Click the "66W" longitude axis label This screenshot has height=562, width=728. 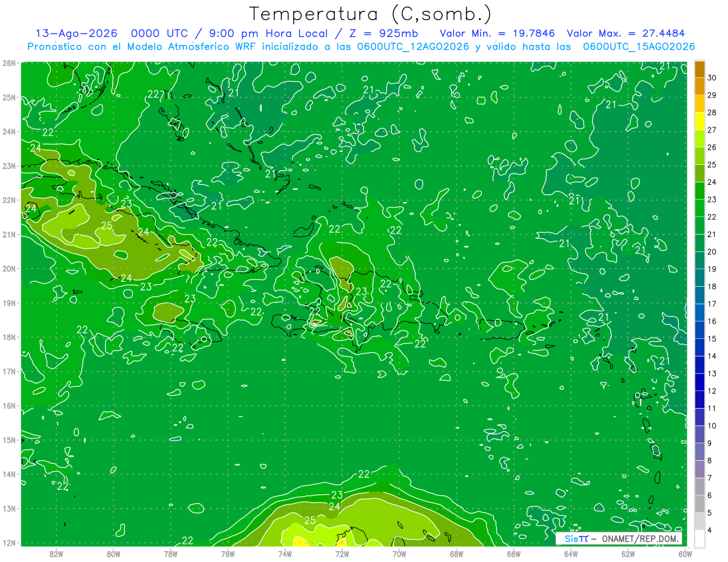(513, 554)
